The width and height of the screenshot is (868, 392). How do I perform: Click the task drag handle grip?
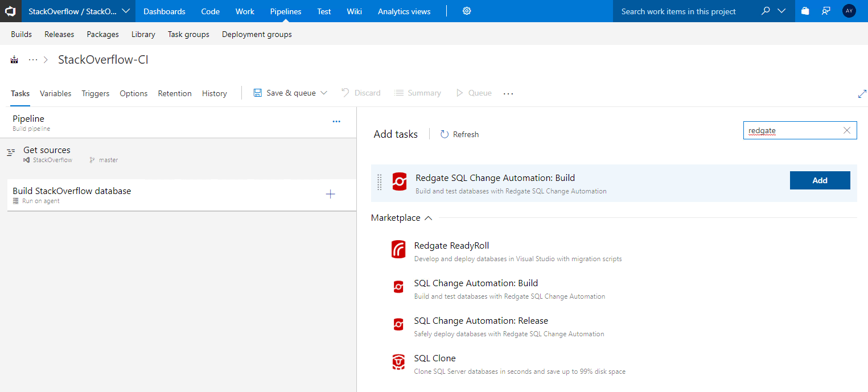(x=380, y=183)
